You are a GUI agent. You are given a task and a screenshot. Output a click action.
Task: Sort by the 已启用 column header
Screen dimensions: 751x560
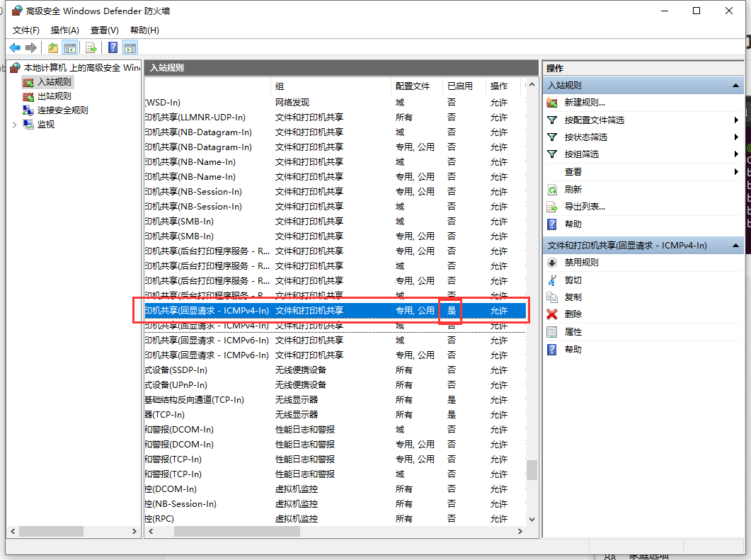point(464,86)
